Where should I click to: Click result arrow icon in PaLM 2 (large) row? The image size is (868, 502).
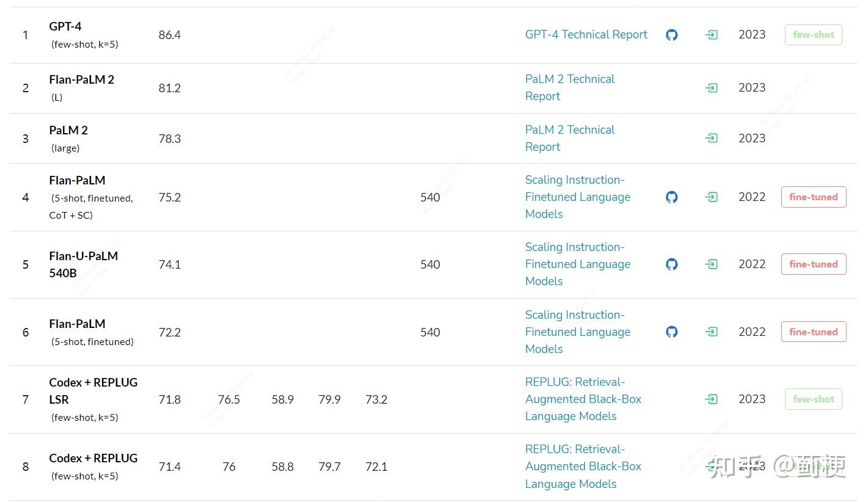711,139
